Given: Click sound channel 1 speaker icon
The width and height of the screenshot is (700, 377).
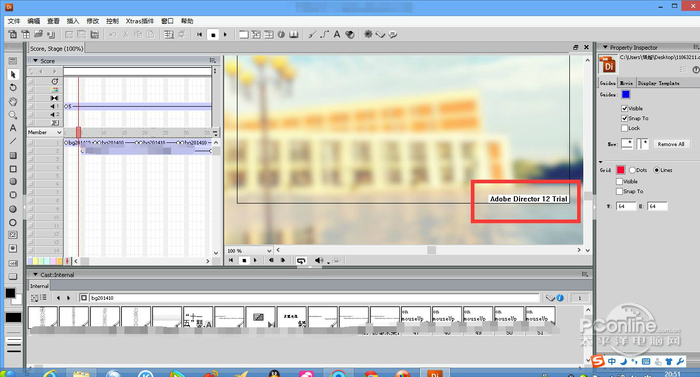Looking at the screenshot, I should point(54,106).
